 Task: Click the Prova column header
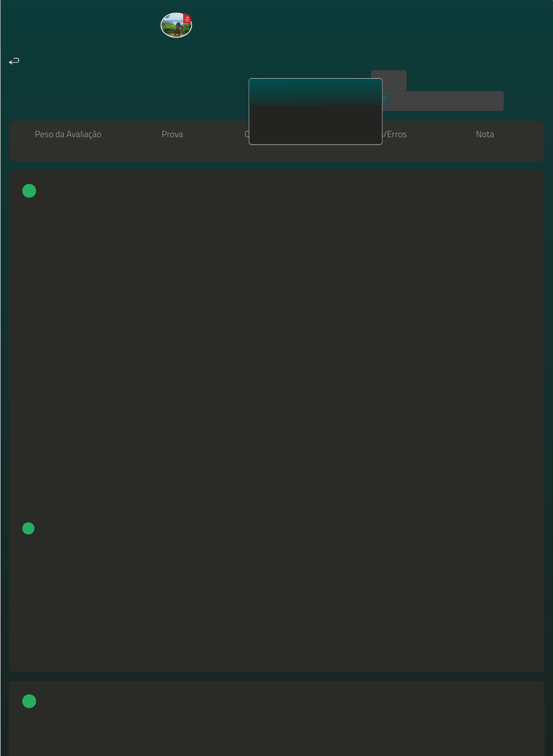pyautogui.click(x=172, y=134)
